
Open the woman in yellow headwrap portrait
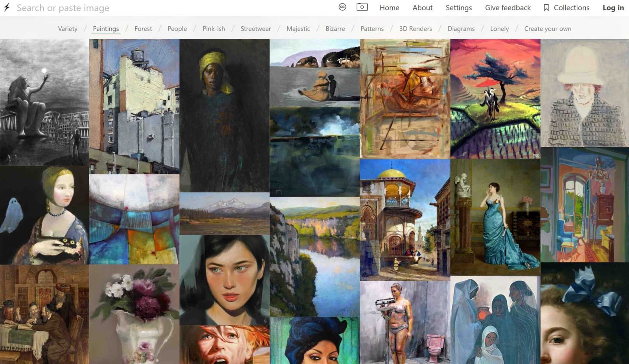coord(224,115)
